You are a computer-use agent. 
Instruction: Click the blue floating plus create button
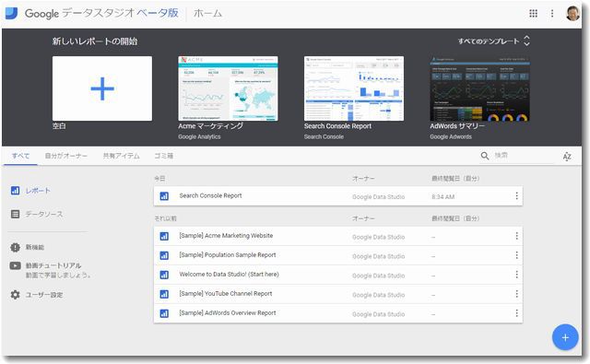(x=565, y=337)
